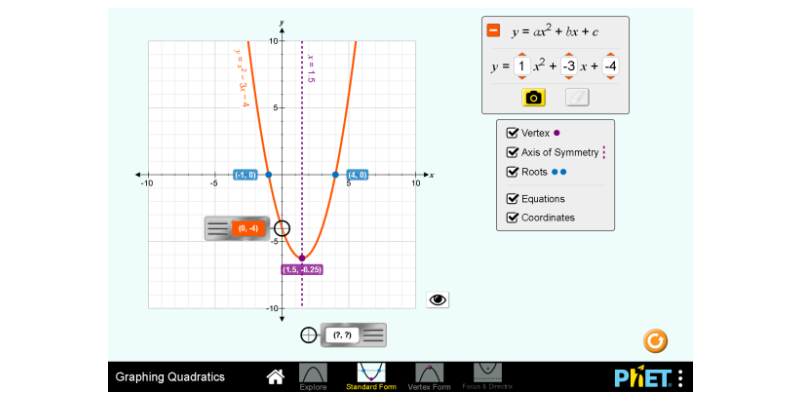Uncheck the Vertex checkbox

click(513, 132)
